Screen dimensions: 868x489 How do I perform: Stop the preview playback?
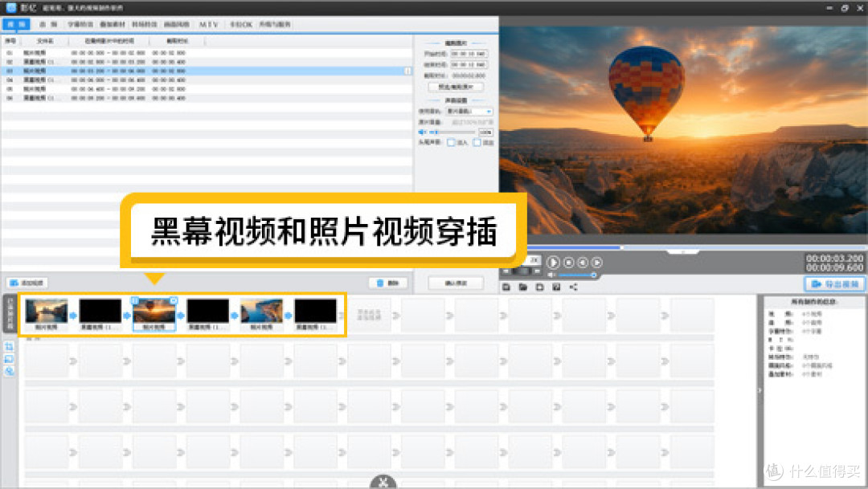[x=568, y=263]
